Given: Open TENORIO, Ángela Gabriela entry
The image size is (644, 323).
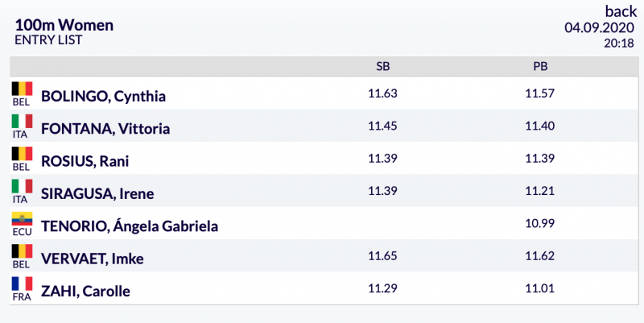Looking at the screenshot, I should [x=130, y=226].
